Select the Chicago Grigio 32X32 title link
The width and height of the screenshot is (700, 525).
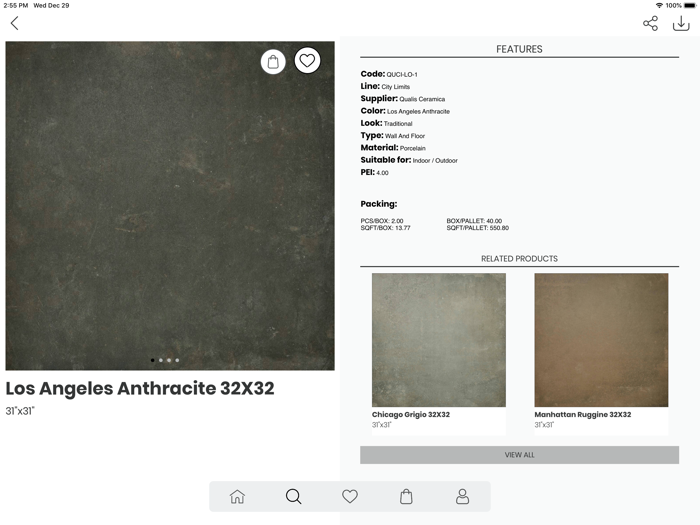(411, 414)
